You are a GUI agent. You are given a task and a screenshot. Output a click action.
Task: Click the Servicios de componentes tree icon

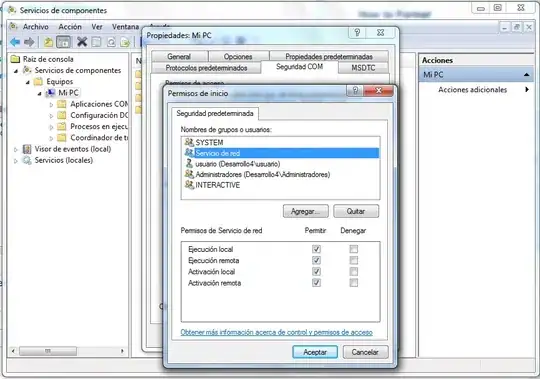27,70
